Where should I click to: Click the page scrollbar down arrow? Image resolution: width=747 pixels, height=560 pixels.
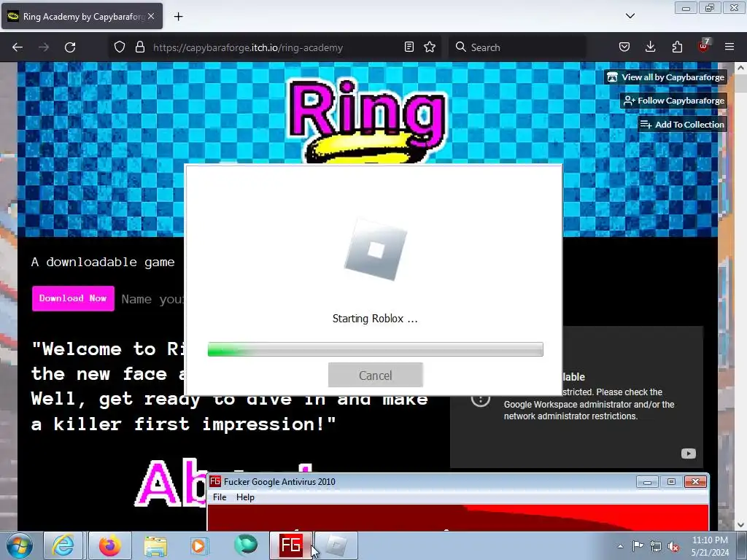[x=740, y=525]
